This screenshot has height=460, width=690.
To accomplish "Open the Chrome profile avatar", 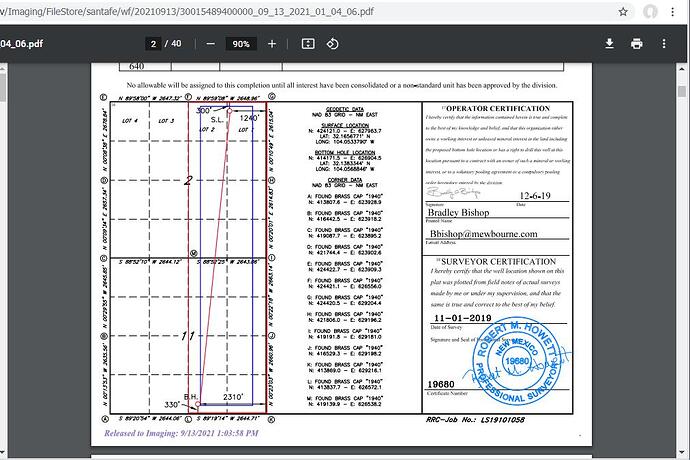I will point(651,11).
